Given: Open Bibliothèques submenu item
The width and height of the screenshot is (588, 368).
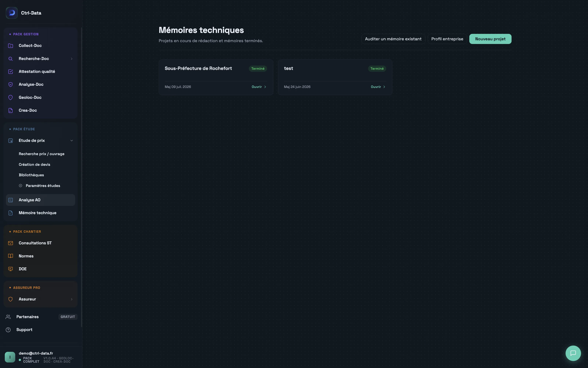Looking at the screenshot, I should coord(31,175).
